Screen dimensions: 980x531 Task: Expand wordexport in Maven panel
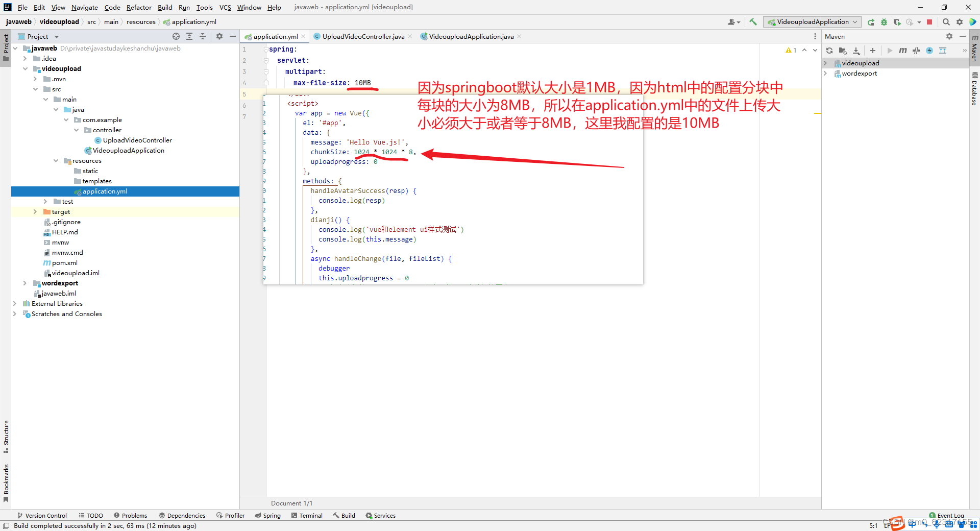click(x=825, y=73)
